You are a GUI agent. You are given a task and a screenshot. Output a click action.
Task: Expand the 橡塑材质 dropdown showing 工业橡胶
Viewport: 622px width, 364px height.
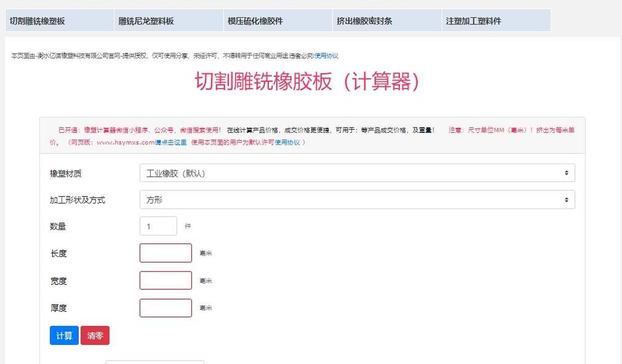[x=357, y=173]
